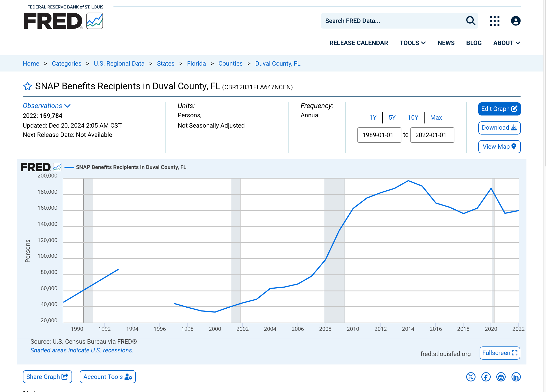The height and width of the screenshot is (392, 546).
Task: Open the apps grid menu icon
Action: click(x=494, y=21)
